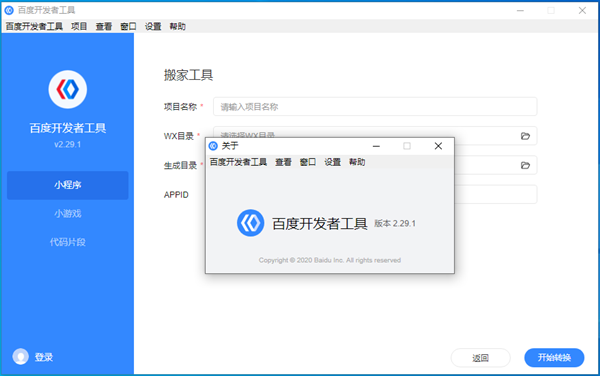
Task: Click the 登录 login link
Action: pyautogui.click(x=44, y=357)
